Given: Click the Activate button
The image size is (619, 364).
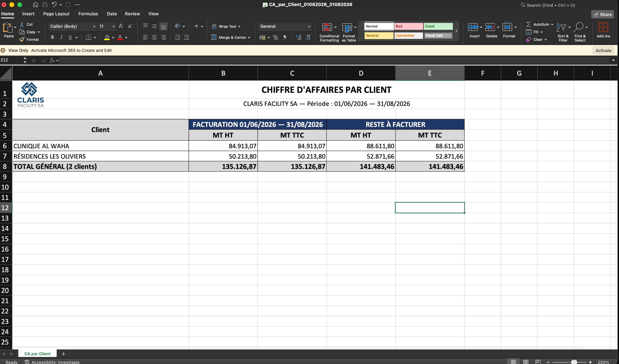Looking at the screenshot, I should [x=603, y=50].
